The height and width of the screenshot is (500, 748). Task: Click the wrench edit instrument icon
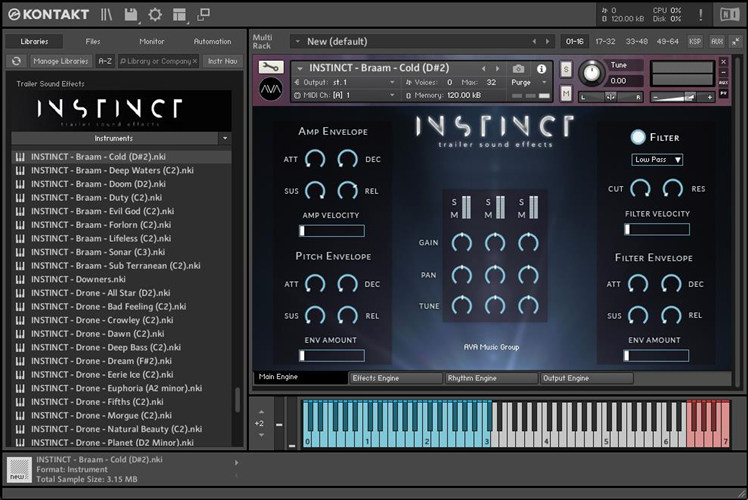pyautogui.click(x=270, y=67)
